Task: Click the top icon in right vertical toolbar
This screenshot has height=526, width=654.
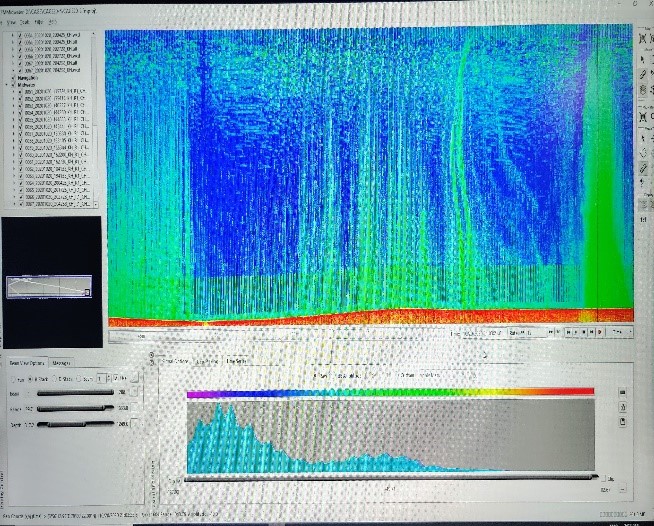Action: [642, 38]
